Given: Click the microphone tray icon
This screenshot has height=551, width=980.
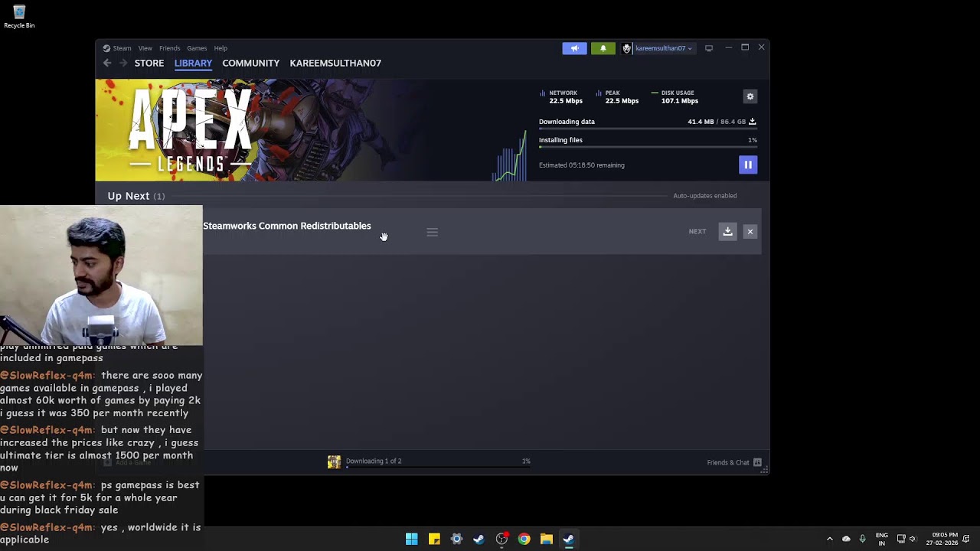Looking at the screenshot, I should 863,539.
